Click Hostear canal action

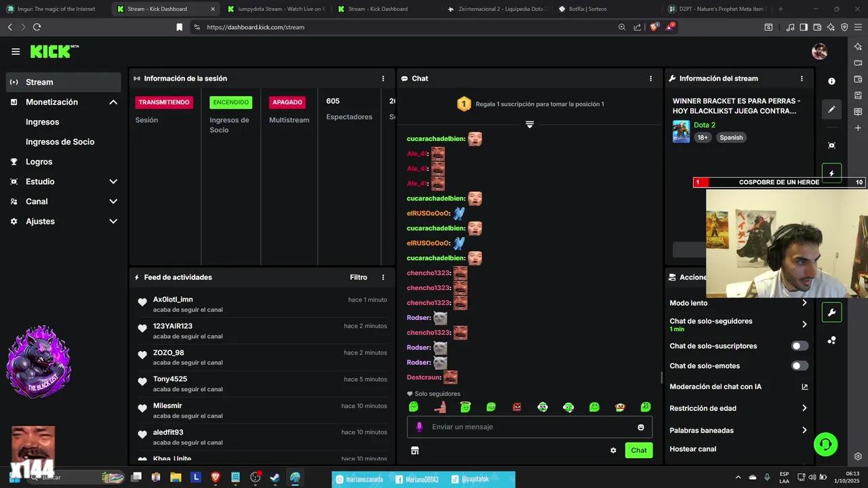coord(692,449)
